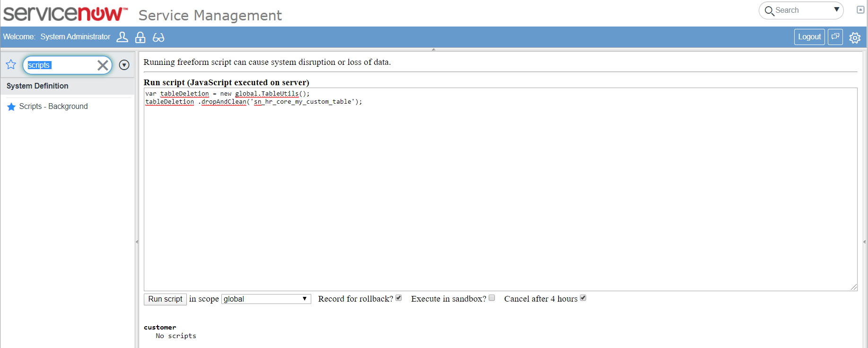
Task: Open the scope dropdown showing global
Action: click(266, 299)
